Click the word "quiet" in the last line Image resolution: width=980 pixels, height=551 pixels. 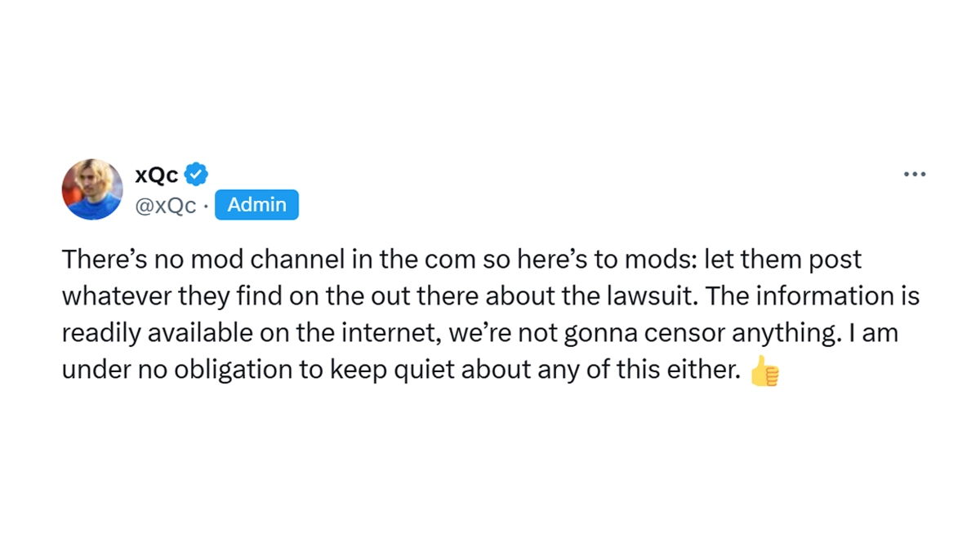[425, 370]
